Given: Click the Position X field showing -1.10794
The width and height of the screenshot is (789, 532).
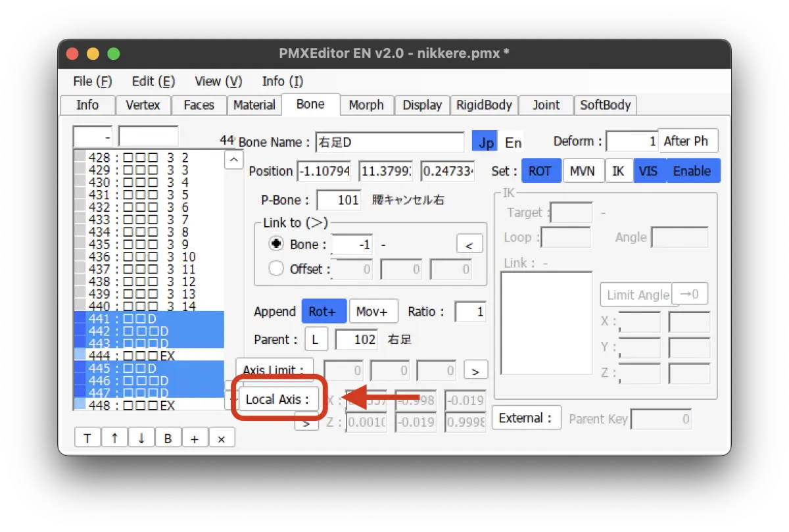Looking at the screenshot, I should (324, 171).
